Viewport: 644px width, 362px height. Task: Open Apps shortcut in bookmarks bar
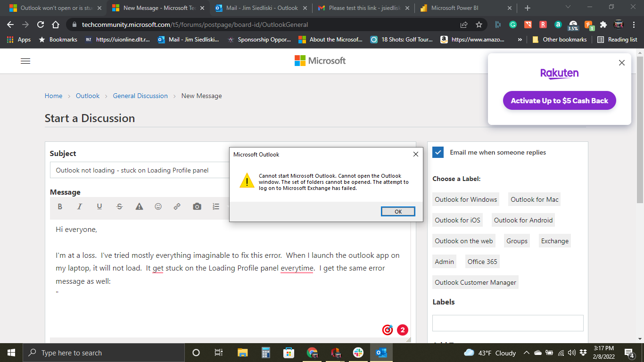click(19, 40)
